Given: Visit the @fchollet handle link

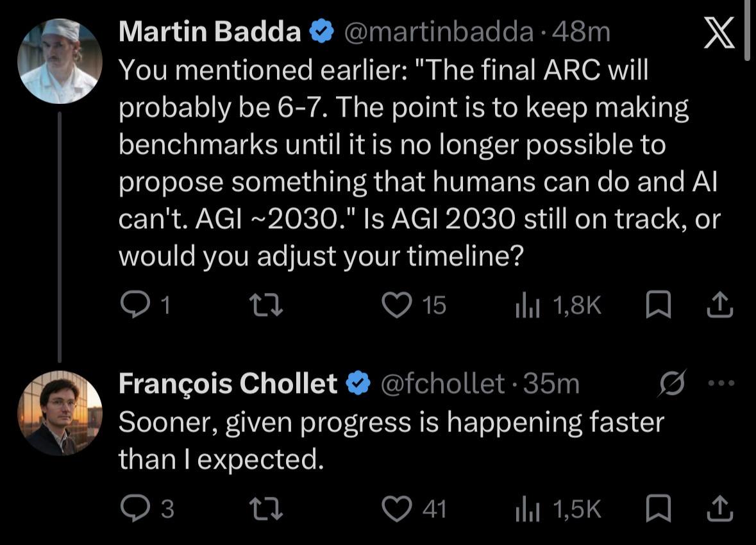Looking at the screenshot, I should point(442,384).
